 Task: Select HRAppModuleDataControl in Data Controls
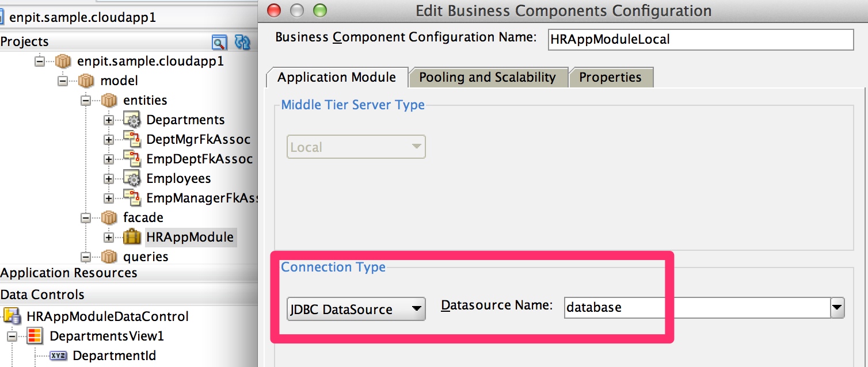(x=108, y=316)
